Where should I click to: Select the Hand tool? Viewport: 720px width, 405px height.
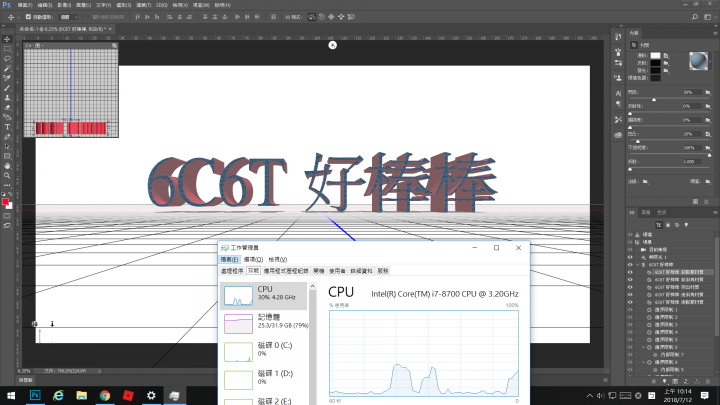pyautogui.click(x=7, y=166)
